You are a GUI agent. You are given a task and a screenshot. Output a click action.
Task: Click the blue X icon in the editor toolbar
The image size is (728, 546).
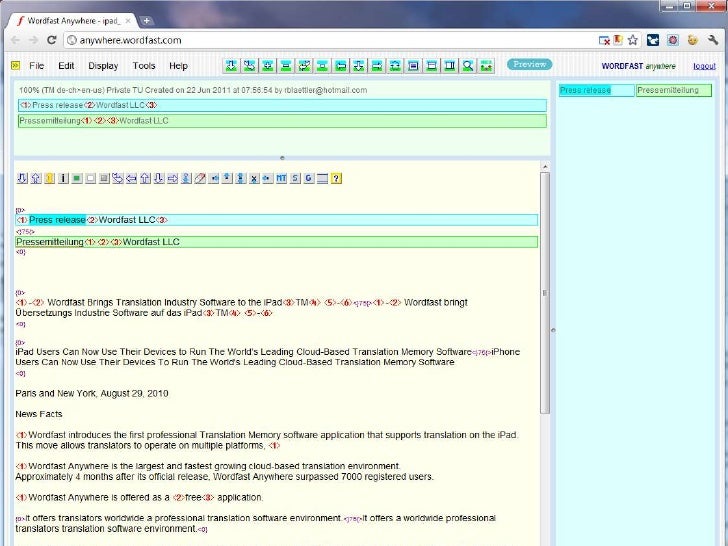pyautogui.click(x=254, y=178)
